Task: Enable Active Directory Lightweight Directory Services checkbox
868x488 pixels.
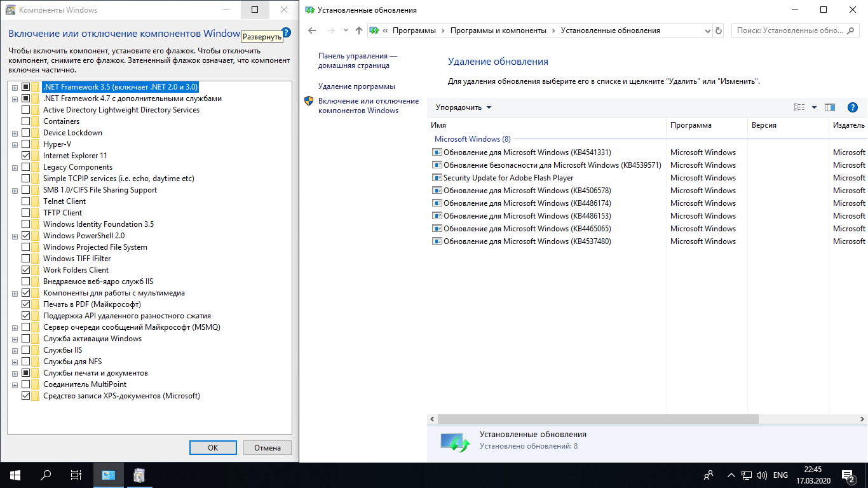Action: click(25, 110)
